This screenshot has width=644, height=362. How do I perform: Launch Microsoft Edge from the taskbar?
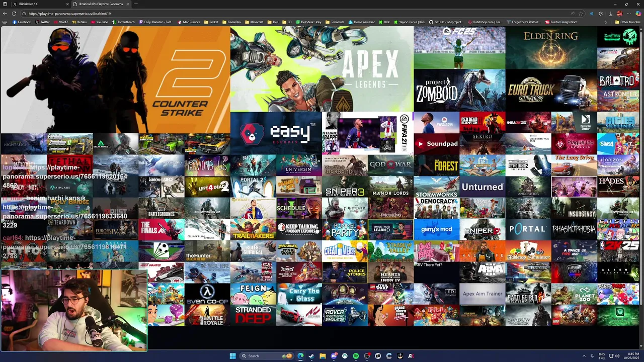300,356
